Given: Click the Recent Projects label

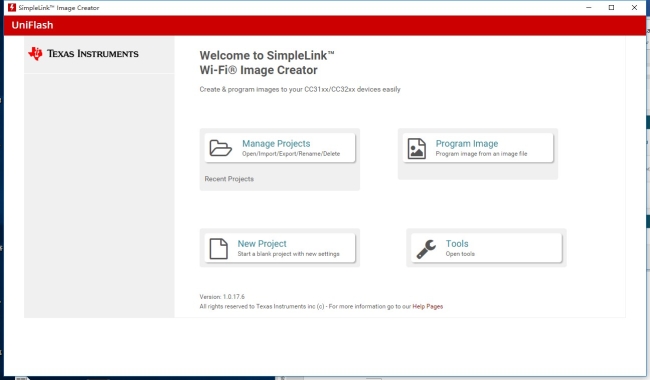Looking at the screenshot, I should coord(229,179).
